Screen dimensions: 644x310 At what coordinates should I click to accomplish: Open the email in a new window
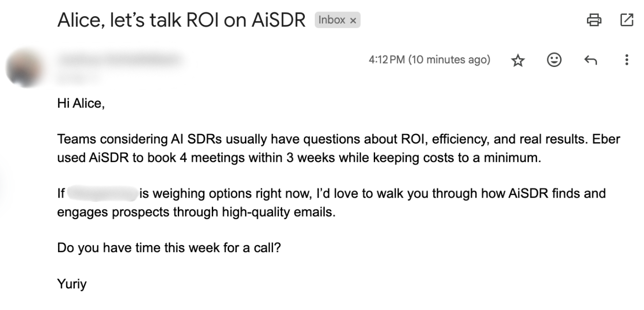tap(626, 20)
